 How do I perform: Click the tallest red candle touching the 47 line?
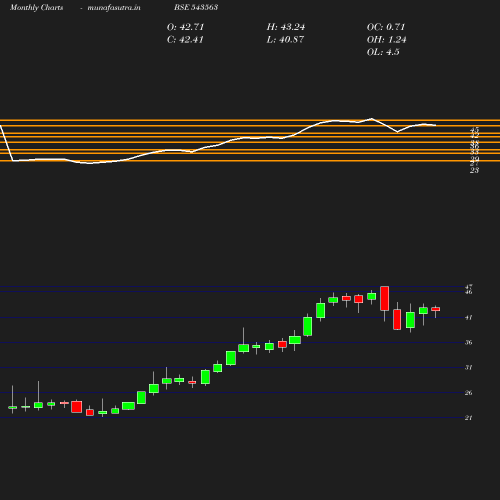click(385, 299)
